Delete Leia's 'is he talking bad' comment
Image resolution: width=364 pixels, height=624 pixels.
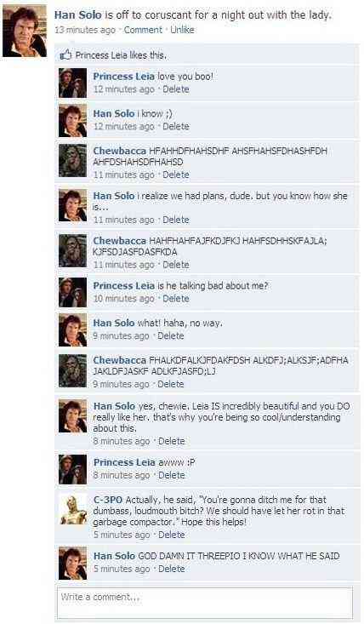pos(176,299)
